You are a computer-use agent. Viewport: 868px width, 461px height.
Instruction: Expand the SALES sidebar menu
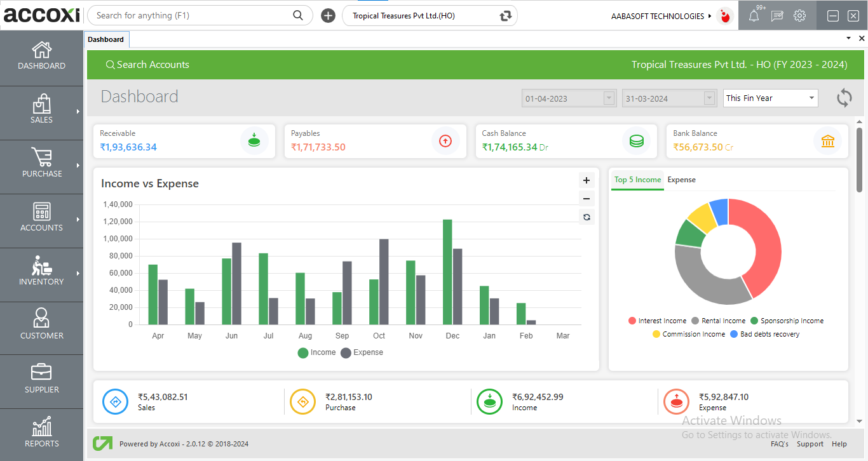[x=41, y=112]
